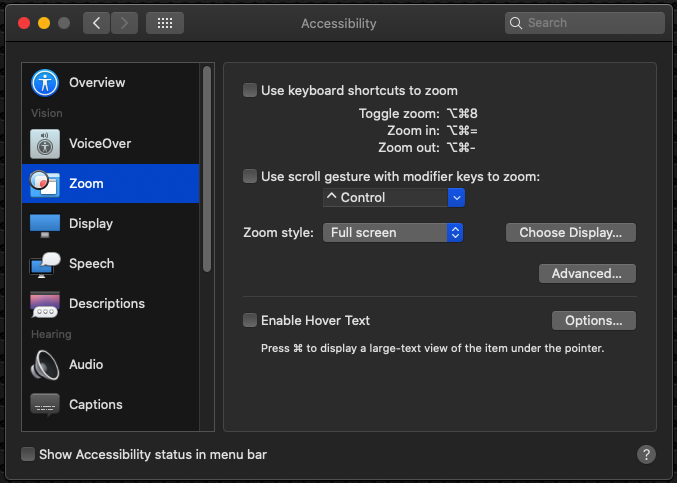Screen dimensions: 677x483
Task: Open the Control modifier key dropdown
Action: click(x=393, y=198)
